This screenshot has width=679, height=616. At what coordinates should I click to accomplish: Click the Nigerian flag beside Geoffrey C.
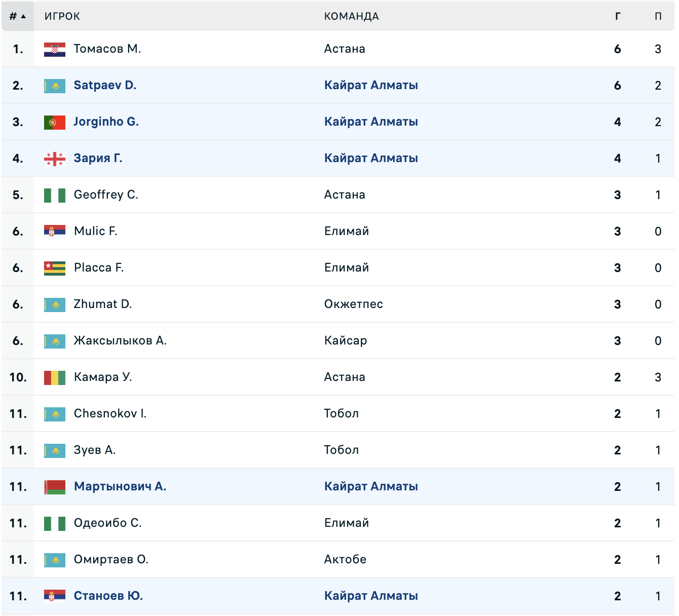(55, 195)
